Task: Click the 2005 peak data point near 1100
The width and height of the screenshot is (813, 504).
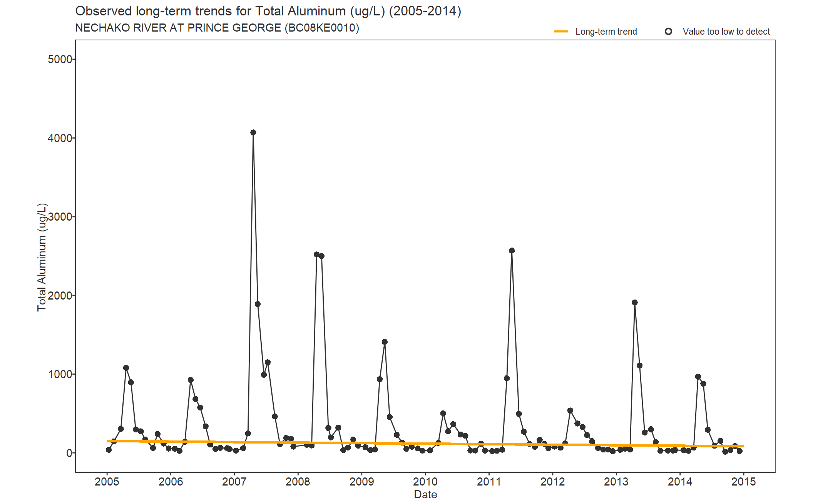Action: pyautogui.click(x=126, y=368)
